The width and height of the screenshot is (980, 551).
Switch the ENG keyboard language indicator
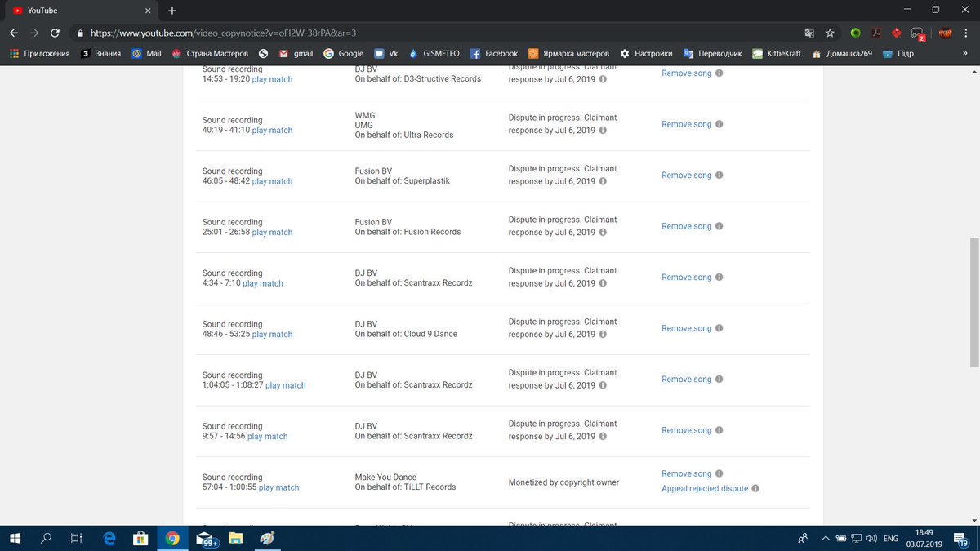click(x=892, y=538)
